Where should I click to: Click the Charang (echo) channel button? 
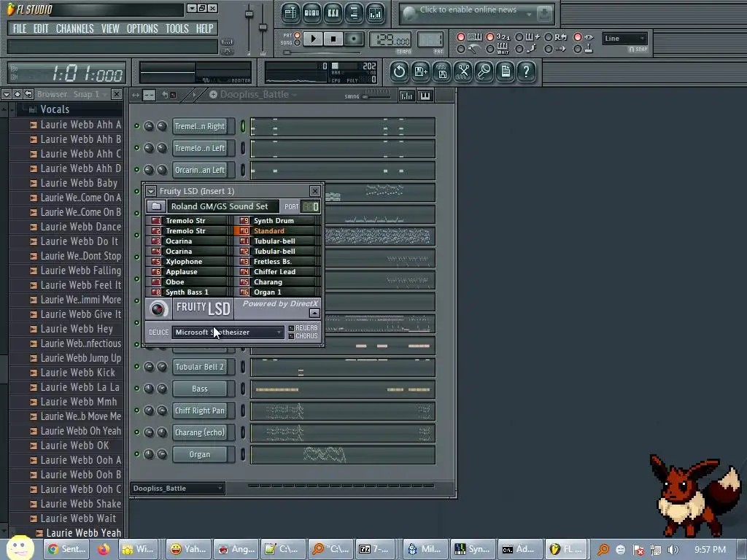(200, 433)
